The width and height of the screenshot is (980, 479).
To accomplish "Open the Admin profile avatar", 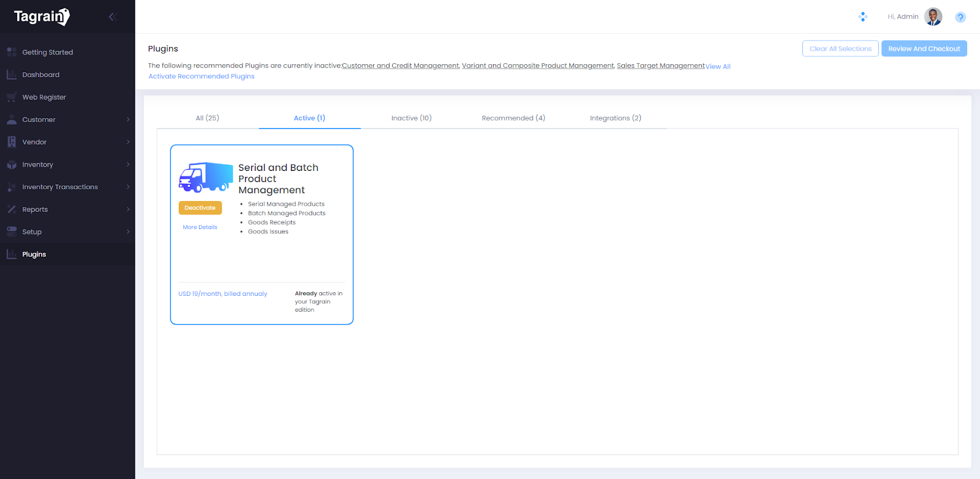I will coord(933,17).
